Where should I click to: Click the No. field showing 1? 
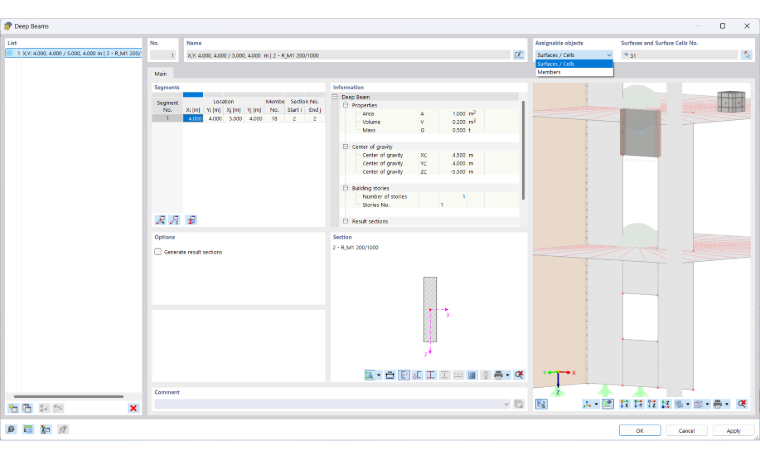click(163, 55)
